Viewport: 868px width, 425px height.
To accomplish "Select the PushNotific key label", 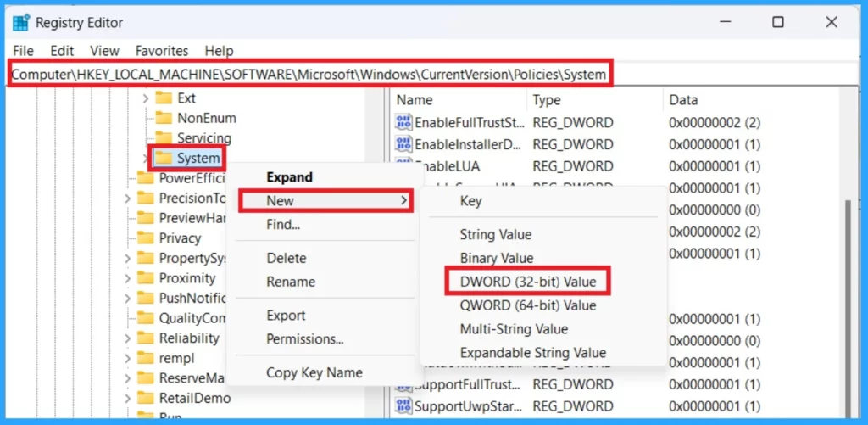I will click(192, 298).
